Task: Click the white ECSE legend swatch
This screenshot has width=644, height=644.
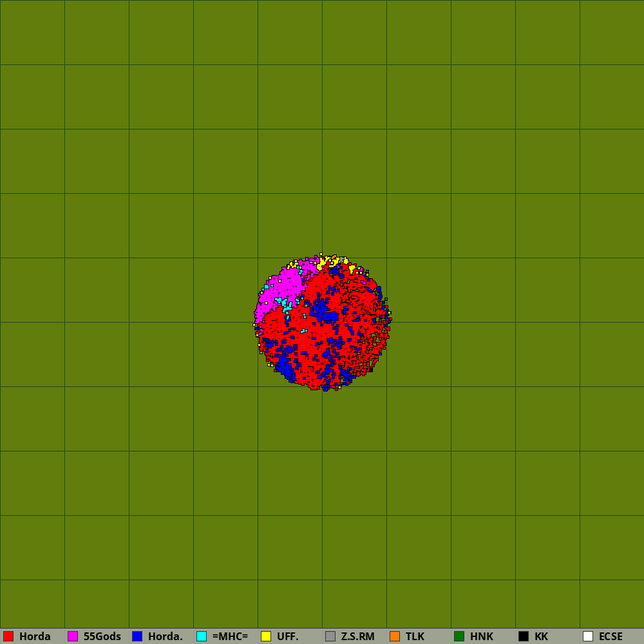Action: tap(588, 636)
